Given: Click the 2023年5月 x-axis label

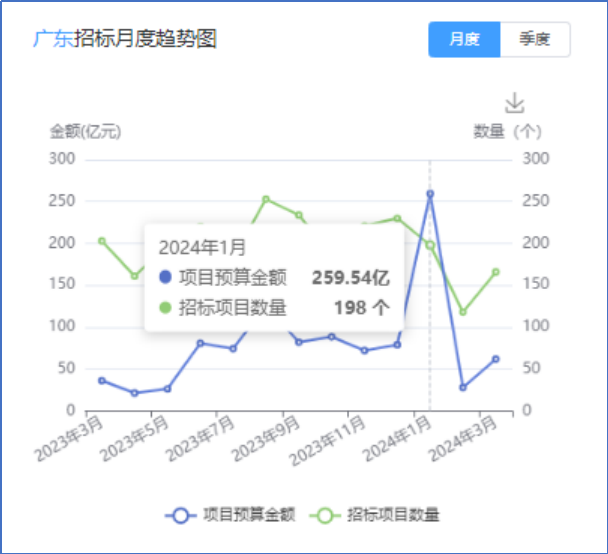Looking at the screenshot, I should tap(135, 438).
